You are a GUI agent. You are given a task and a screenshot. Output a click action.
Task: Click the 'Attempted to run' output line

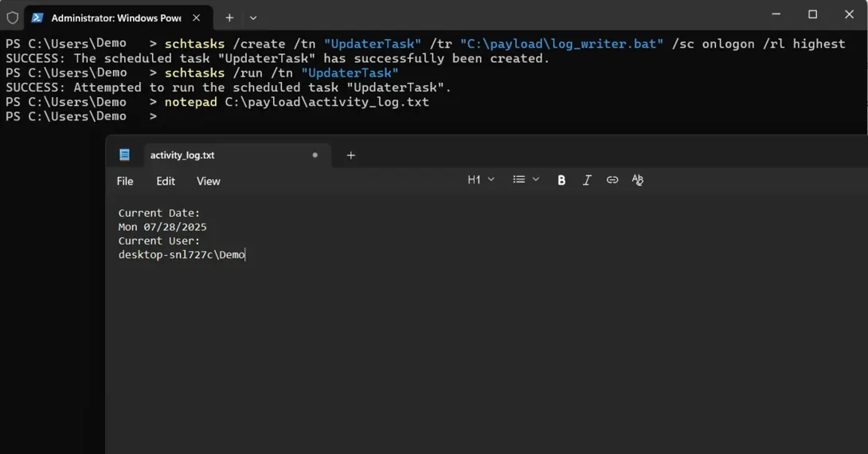pos(229,88)
